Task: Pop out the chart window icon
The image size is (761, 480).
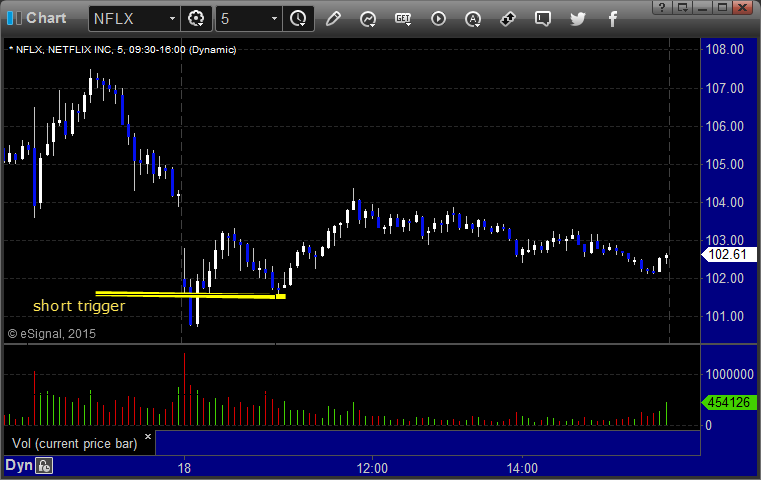Action: click(682, 7)
